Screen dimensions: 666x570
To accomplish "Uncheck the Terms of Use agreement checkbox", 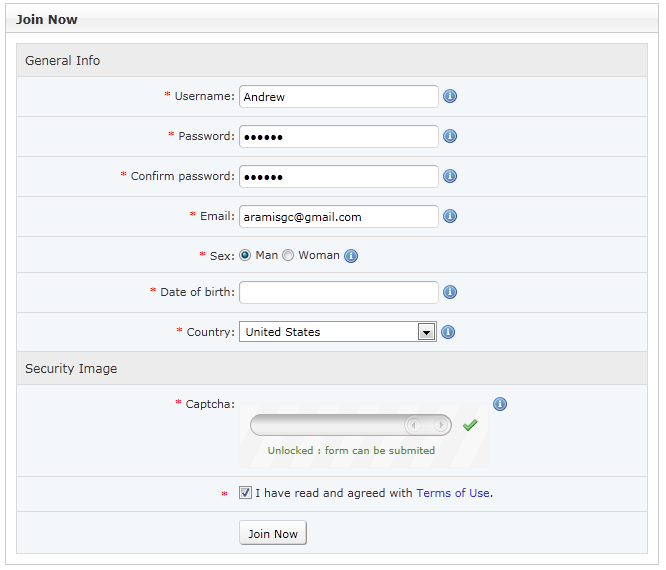I will point(245,492).
